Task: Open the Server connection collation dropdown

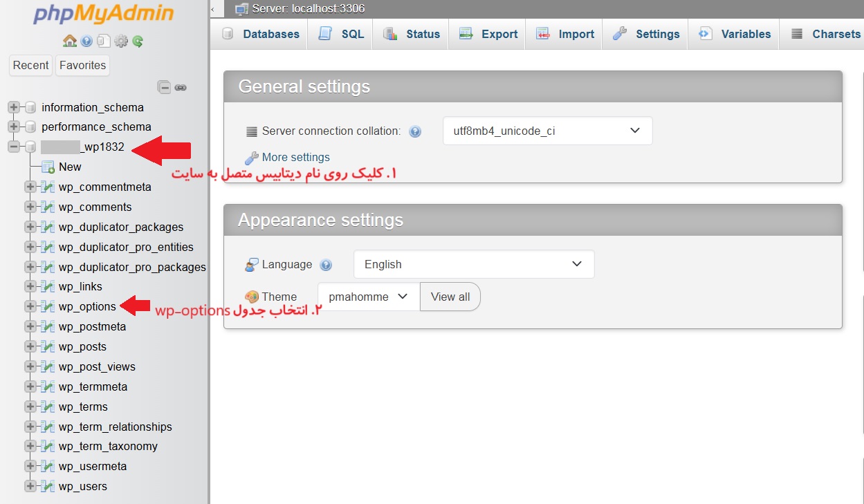Action: tap(547, 131)
